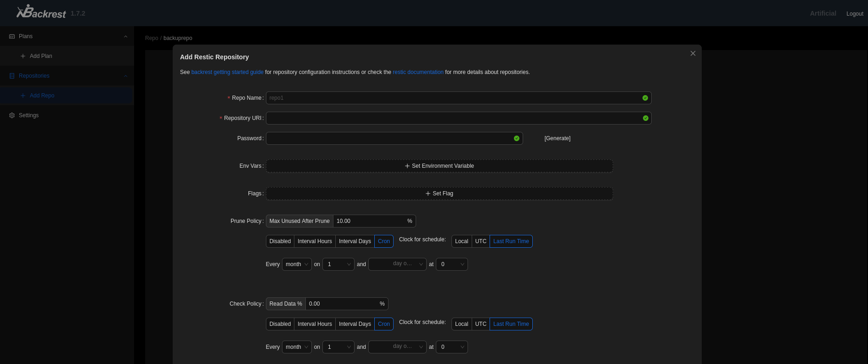Click the Plans calendar icon in sidebar
The height and width of the screenshot is (364, 868).
(12, 36)
